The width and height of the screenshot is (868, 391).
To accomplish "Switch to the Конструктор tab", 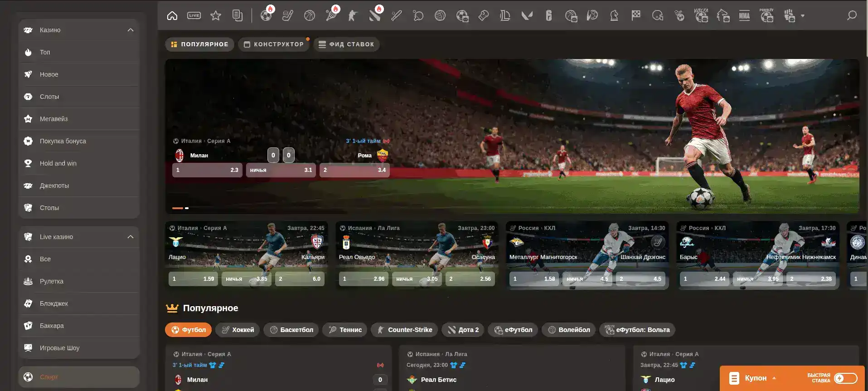I will 274,44.
